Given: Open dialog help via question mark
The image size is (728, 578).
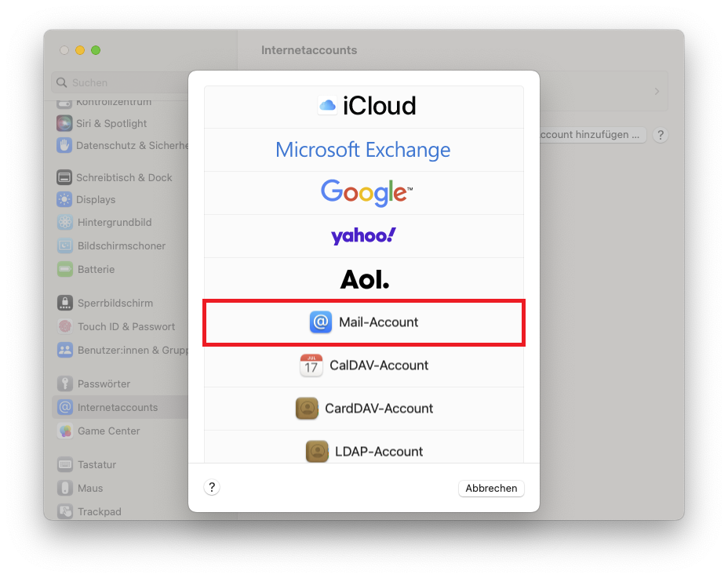Looking at the screenshot, I should pos(212,487).
